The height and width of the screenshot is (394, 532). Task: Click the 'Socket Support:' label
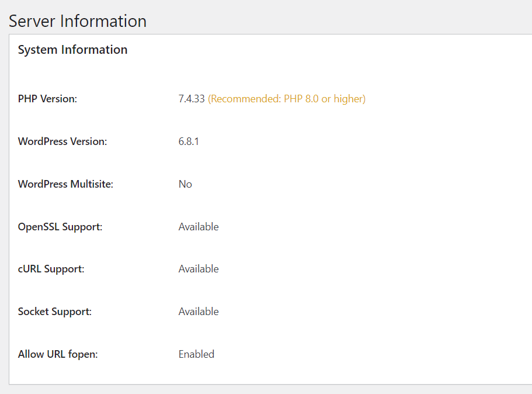55,312
